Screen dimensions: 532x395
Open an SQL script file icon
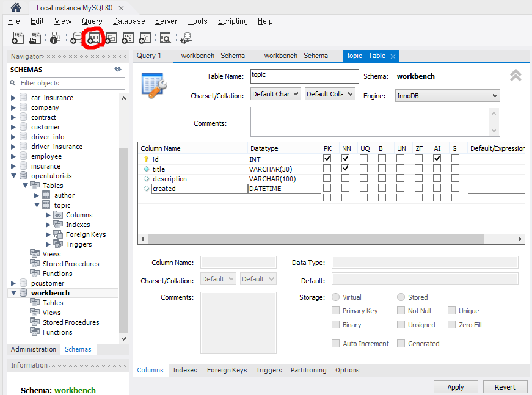coord(35,38)
